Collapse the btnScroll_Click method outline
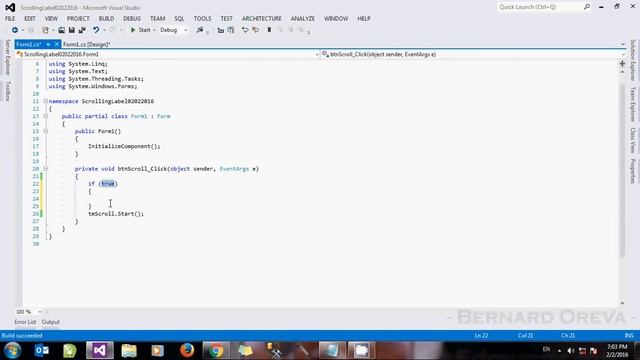This screenshot has width=640, height=360. pyautogui.click(x=45, y=169)
